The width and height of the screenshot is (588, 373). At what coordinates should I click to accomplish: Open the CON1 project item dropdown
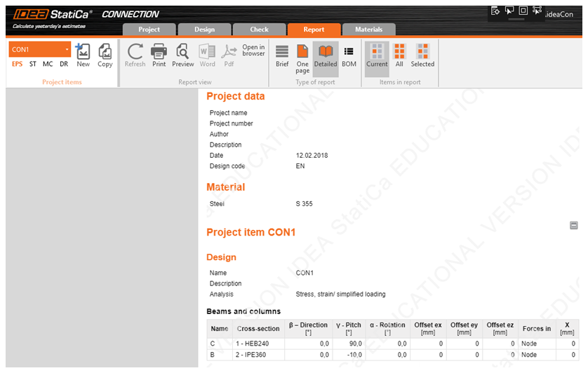click(x=67, y=50)
